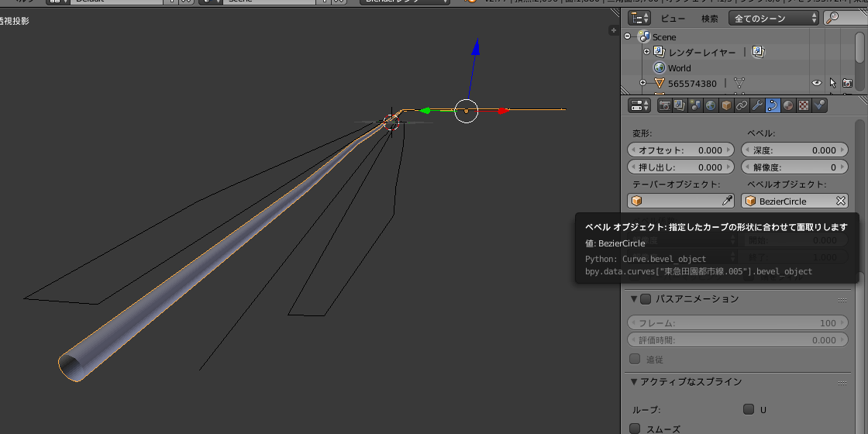Collapse the アクティブなスプライン panel
Viewport: 868px width, 434px height.
tap(634, 382)
